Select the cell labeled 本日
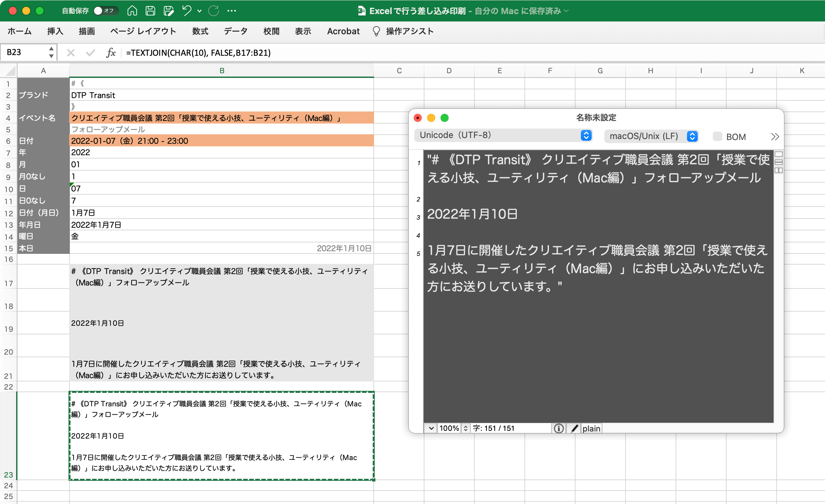 43,248
